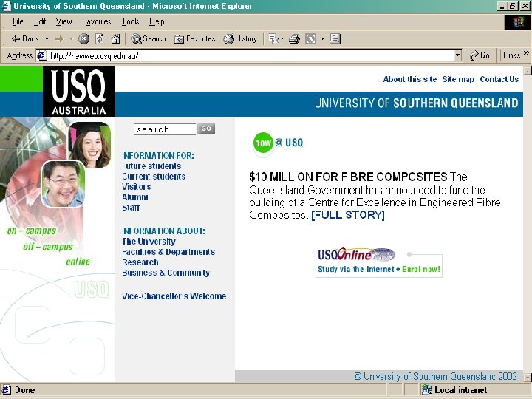Open the File menu

(x=18, y=21)
